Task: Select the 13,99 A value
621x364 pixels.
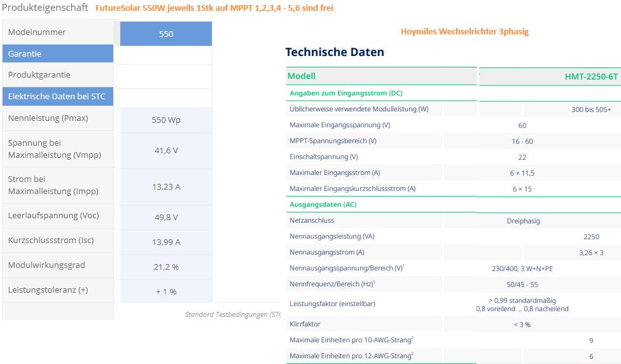Action: point(166,242)
